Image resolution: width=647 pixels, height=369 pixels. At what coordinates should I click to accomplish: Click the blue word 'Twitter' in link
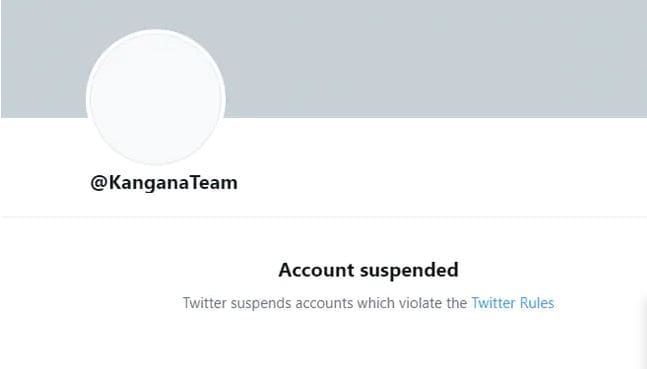click(494, 303)
